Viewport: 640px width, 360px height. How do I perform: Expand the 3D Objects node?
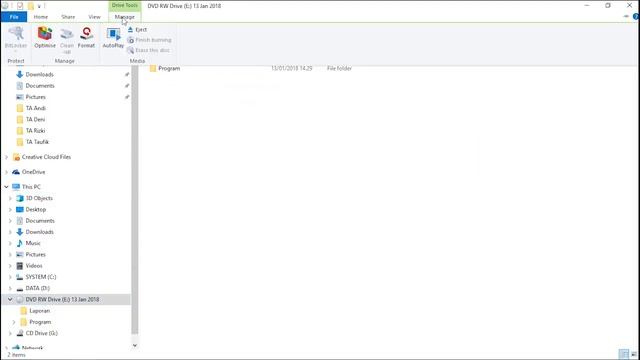pos(10,198)
